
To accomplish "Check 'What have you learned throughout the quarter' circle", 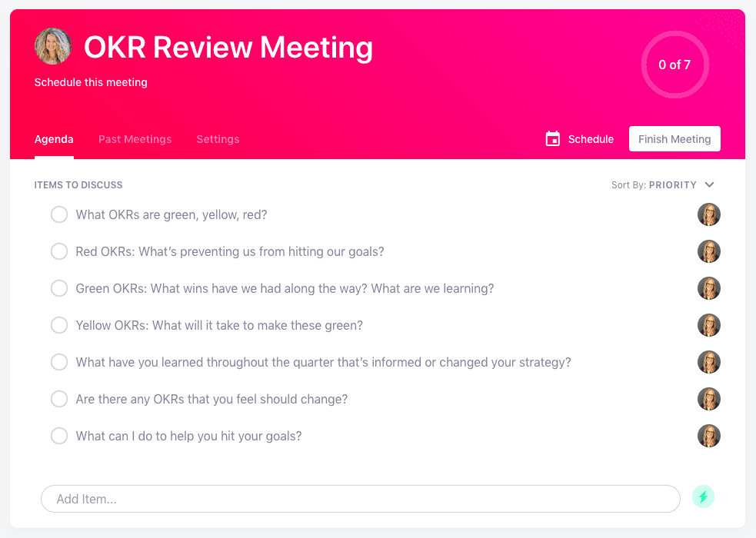I will coord(59,362).
